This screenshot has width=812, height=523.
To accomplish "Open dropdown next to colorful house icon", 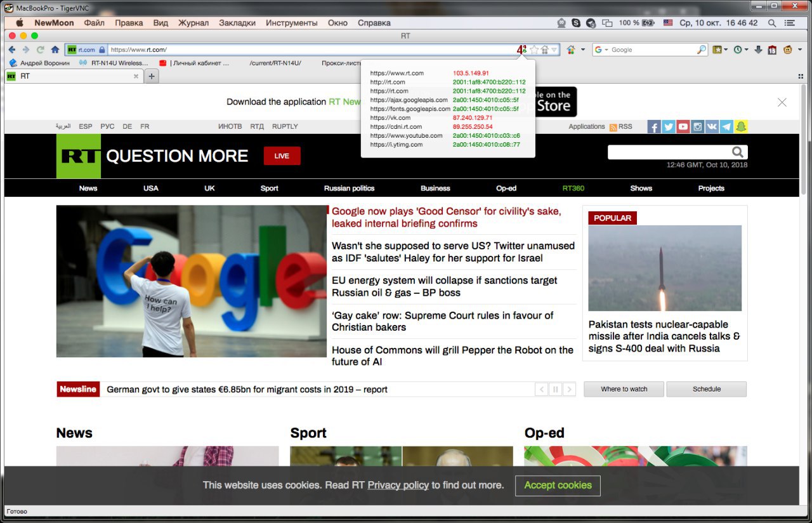I will click(583, 50).
